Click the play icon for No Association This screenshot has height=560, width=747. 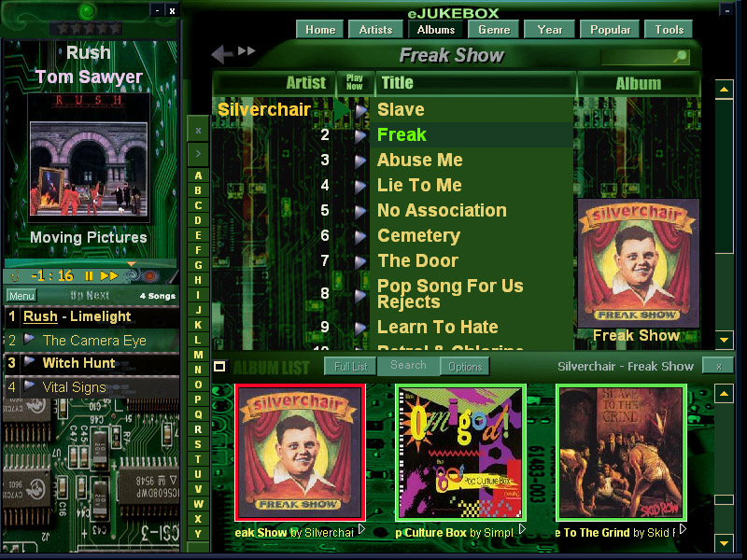(360, 212)
